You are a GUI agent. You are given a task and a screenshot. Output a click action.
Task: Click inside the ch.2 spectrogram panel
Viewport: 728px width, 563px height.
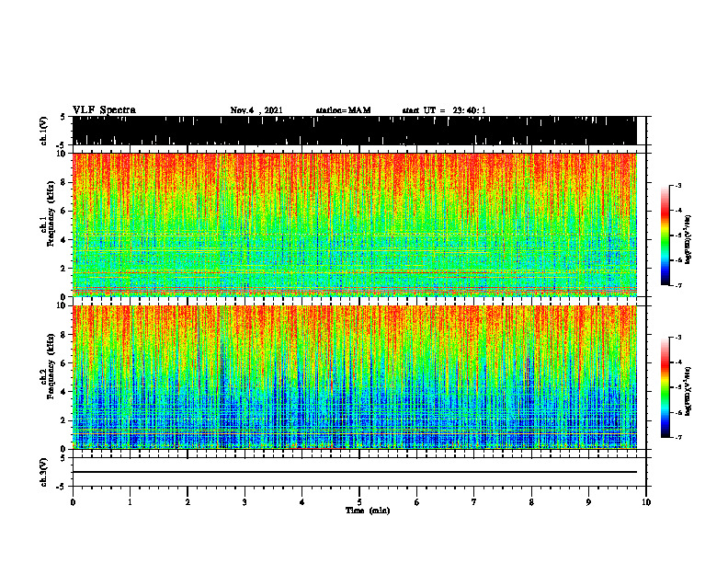tap(355, 377)
